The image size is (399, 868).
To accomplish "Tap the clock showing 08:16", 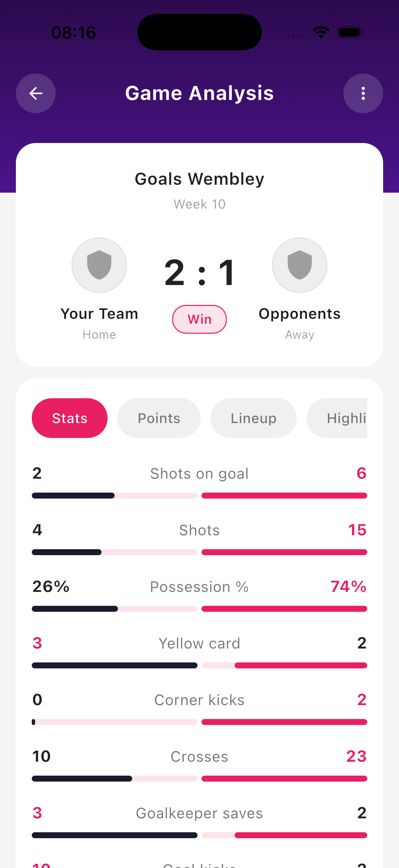I will 73,32.
